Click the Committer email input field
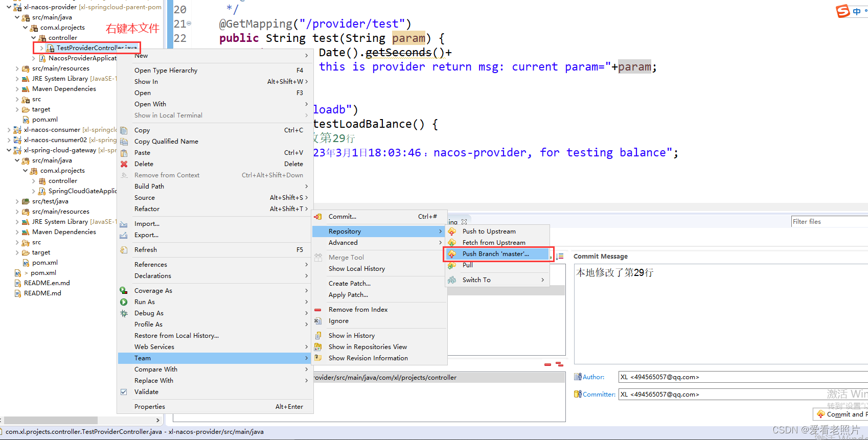The image size is (868, 440). click(743, 395)
